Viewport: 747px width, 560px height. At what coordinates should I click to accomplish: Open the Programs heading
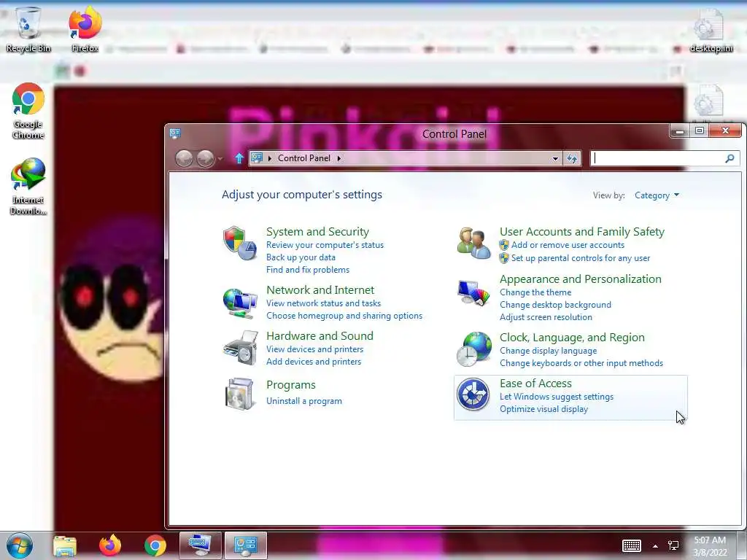290,385
